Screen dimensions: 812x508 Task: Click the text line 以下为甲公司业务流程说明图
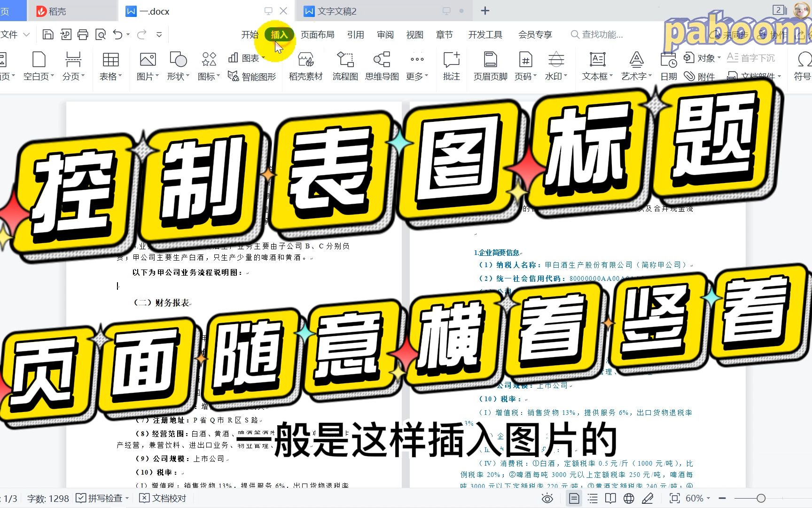(x=187, y=272)
